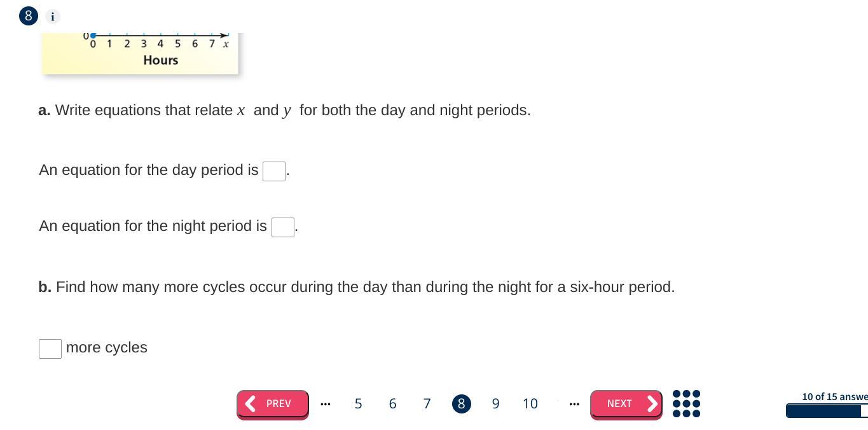Click the info icon beside question 8

pos(53,17)
